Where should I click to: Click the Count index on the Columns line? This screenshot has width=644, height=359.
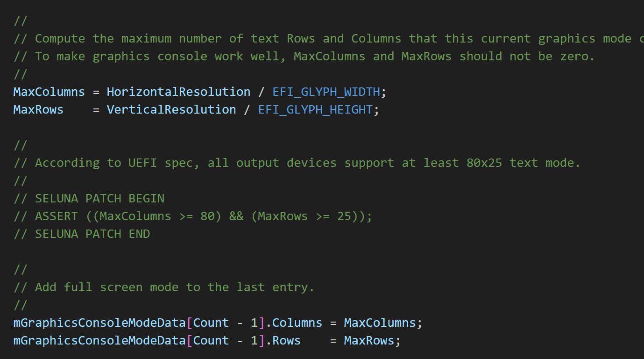(211, 323)
